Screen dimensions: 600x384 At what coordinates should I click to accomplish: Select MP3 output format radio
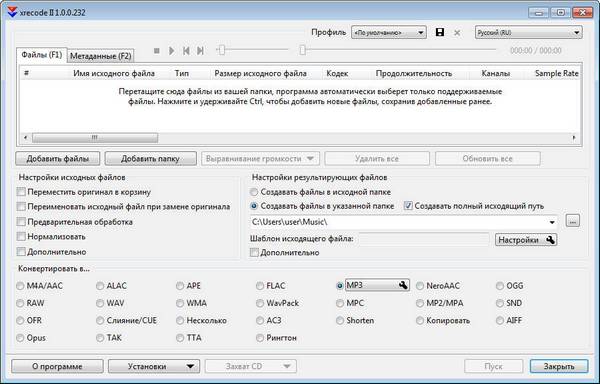pyautogui.click(x=339, y=286)
